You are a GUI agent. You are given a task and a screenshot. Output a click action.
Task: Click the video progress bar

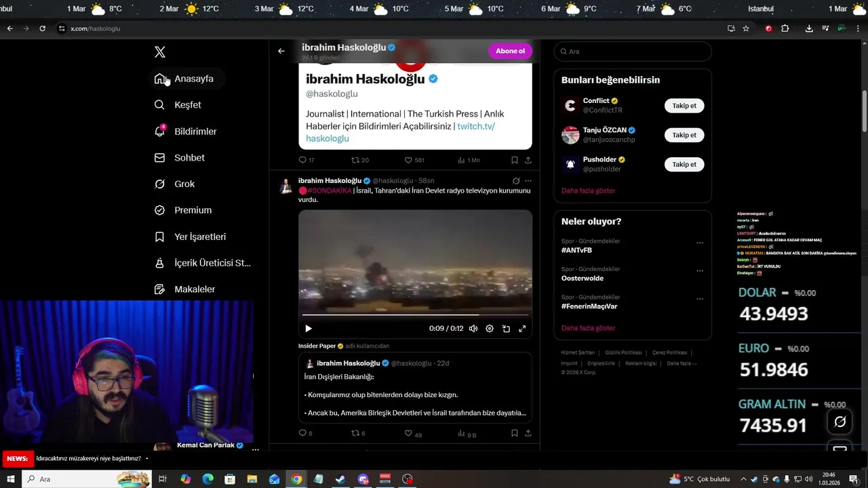[415, 314]
